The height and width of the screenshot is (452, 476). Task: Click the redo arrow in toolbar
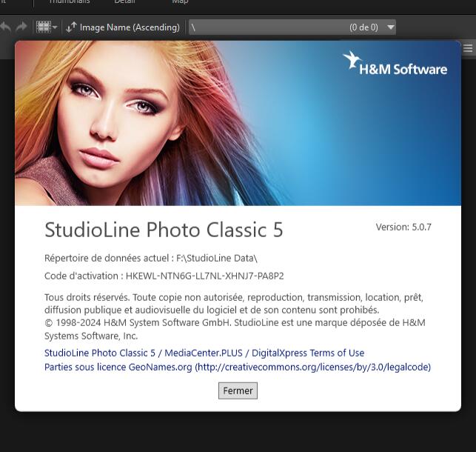tap(21, 27)
